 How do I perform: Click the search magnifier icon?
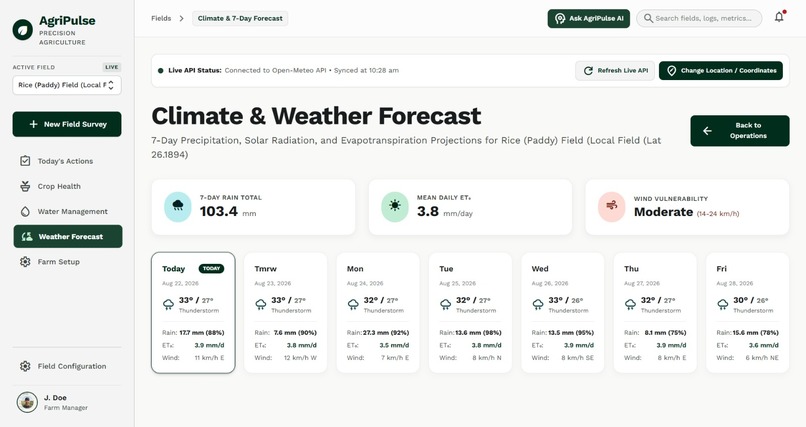[x=648, y=18]
